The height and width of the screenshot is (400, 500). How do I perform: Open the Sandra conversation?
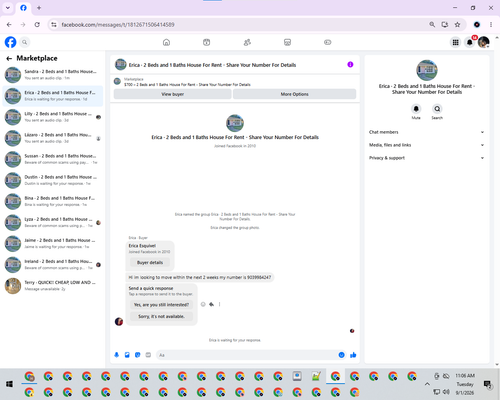pos(53,75)
